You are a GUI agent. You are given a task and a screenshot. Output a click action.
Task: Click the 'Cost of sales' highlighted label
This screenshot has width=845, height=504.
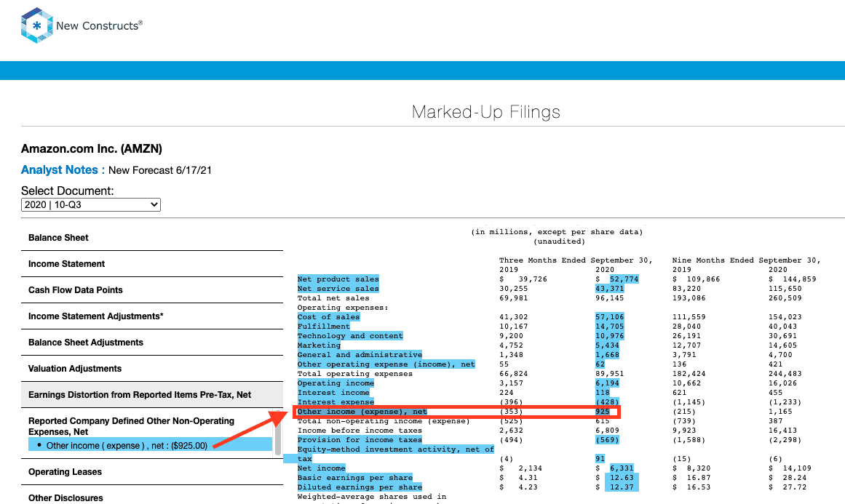328,316
